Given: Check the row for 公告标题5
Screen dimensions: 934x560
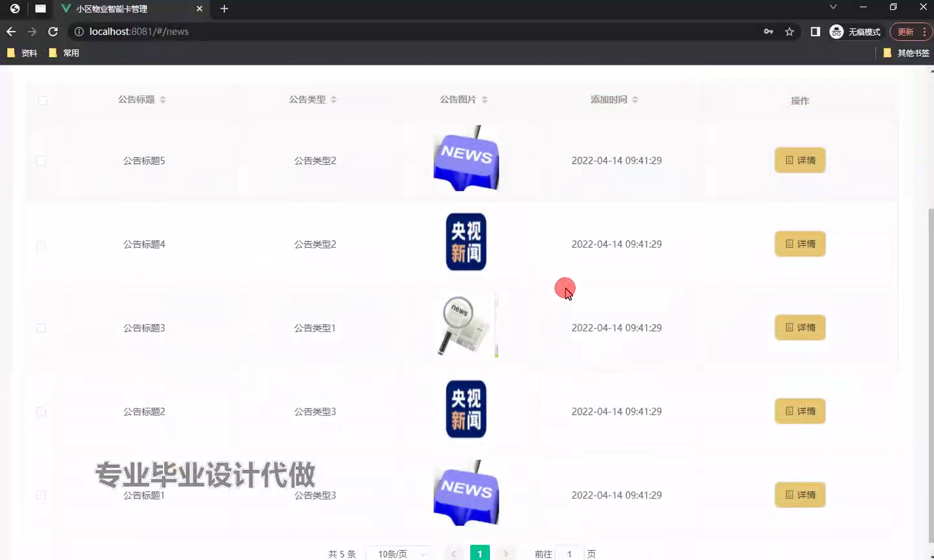Looking at the screenshot, I should tap(41, 161).
